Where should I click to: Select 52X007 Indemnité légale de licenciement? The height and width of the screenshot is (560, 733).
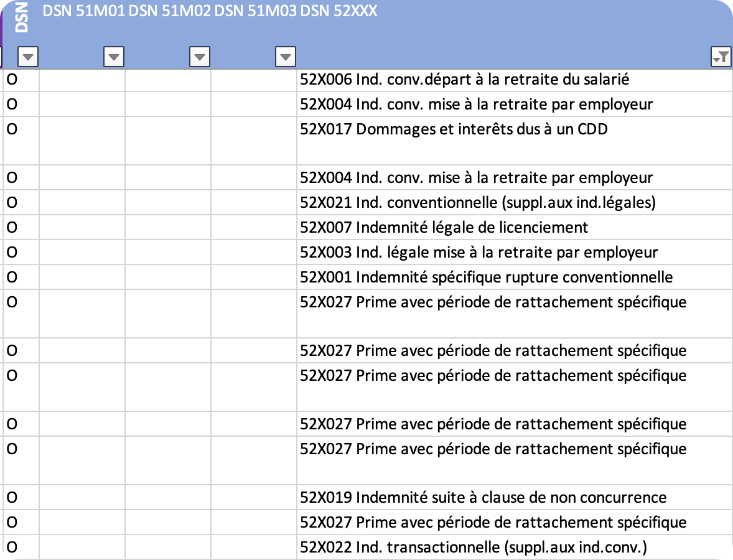444,228
